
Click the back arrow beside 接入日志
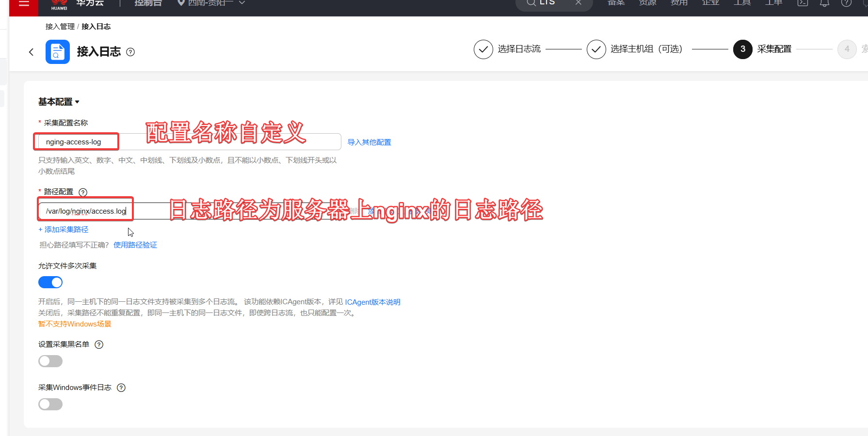pos(32,52)
